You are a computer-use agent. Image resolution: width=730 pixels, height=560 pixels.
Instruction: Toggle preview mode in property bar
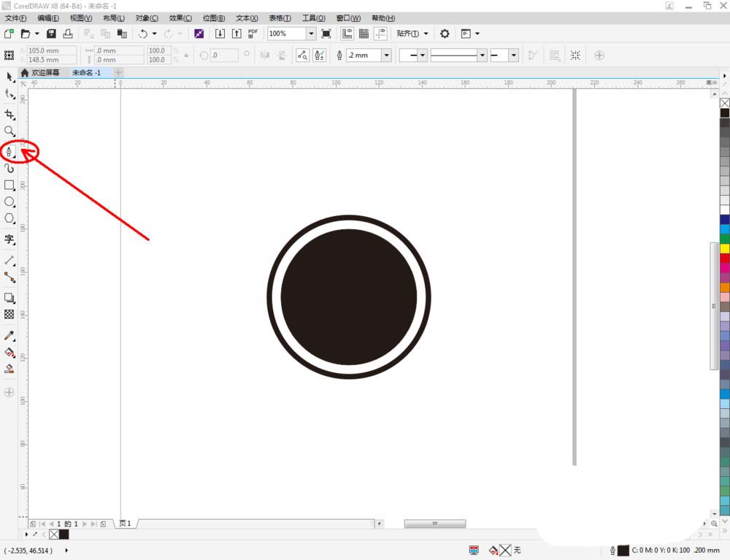click(303, 55)
